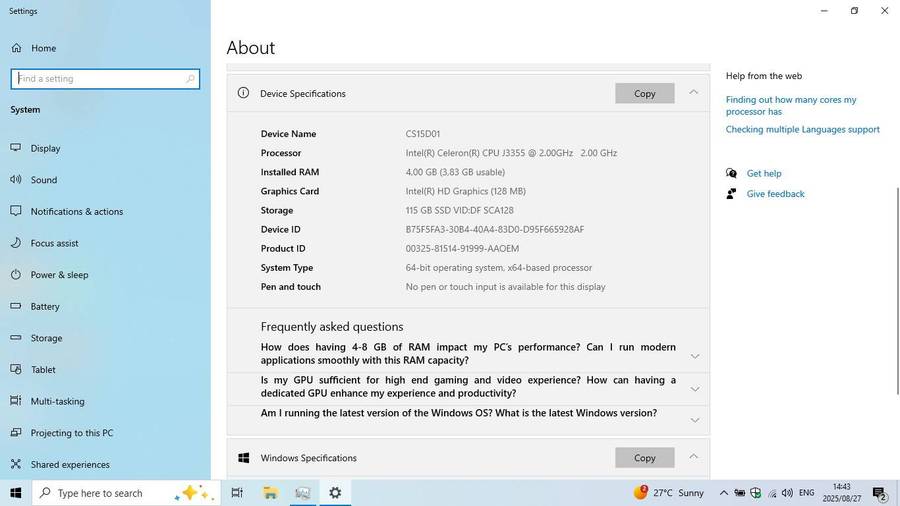Click the Projecting to this PC icon
The width and height of the screenshot is (900, 506).
click(x=15, y=432)
